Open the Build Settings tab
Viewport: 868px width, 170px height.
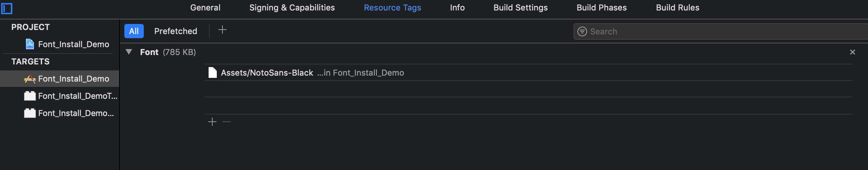(520, 7)
